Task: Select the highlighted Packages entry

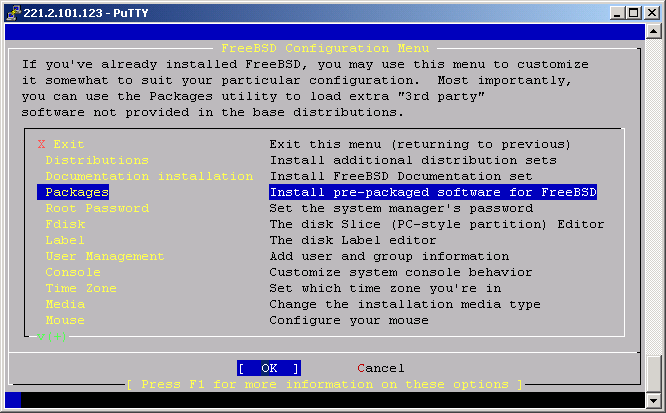Action: (73, 192)
